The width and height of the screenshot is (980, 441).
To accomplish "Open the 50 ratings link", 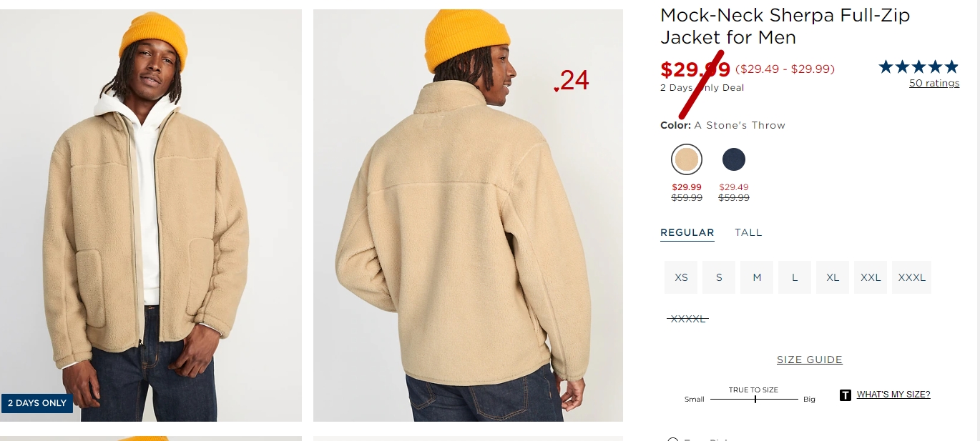I will (x=934, y=83).
